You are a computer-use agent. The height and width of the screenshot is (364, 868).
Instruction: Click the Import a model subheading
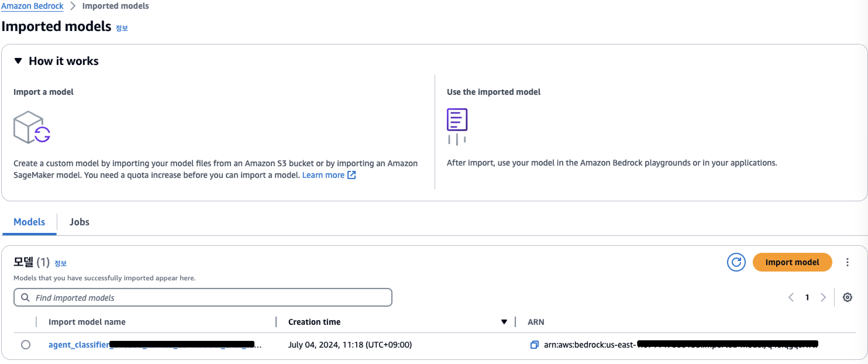[x=44, y=92]
